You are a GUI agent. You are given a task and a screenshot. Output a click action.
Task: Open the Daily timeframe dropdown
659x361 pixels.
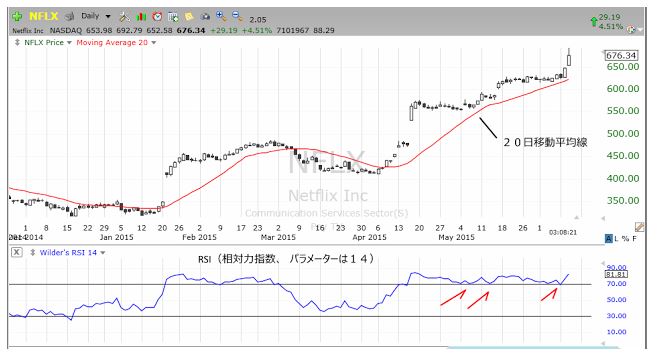click(108, 17)
